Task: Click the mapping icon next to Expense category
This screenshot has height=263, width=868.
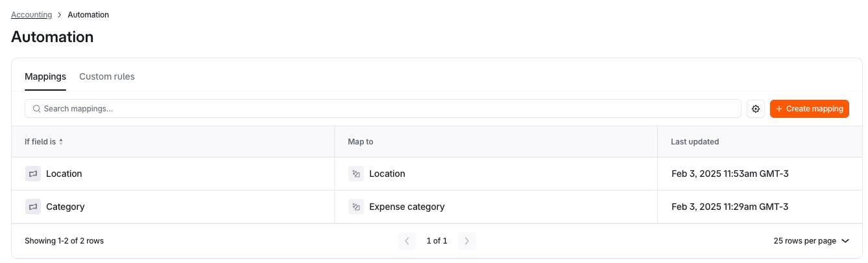Action: (356, 207)
